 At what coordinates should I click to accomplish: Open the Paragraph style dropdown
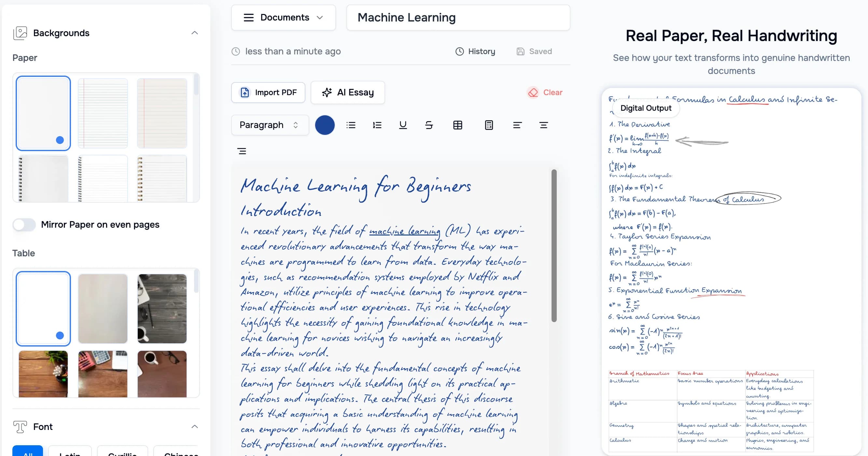(x=270, y=125)
